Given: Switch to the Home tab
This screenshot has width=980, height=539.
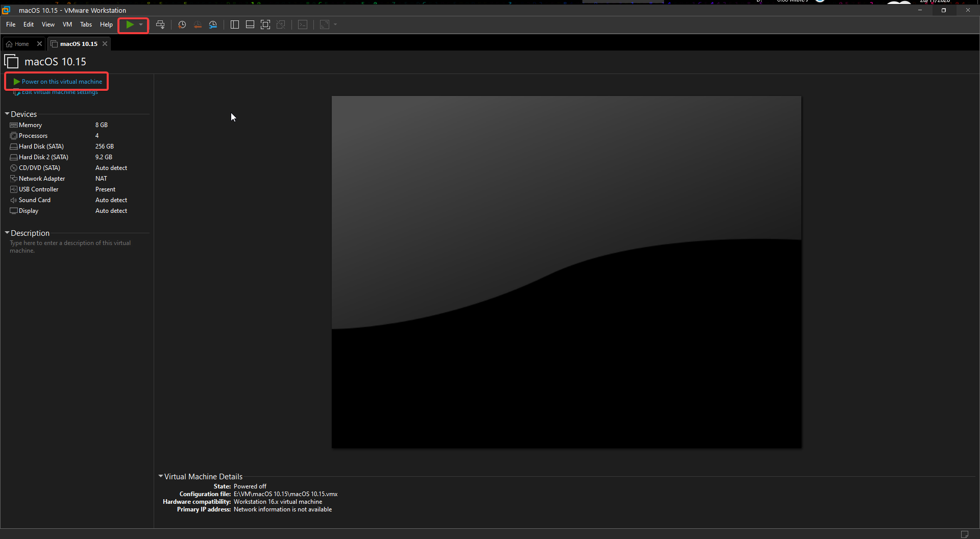Looking at the screenshot, I should (x=20, y=44).
